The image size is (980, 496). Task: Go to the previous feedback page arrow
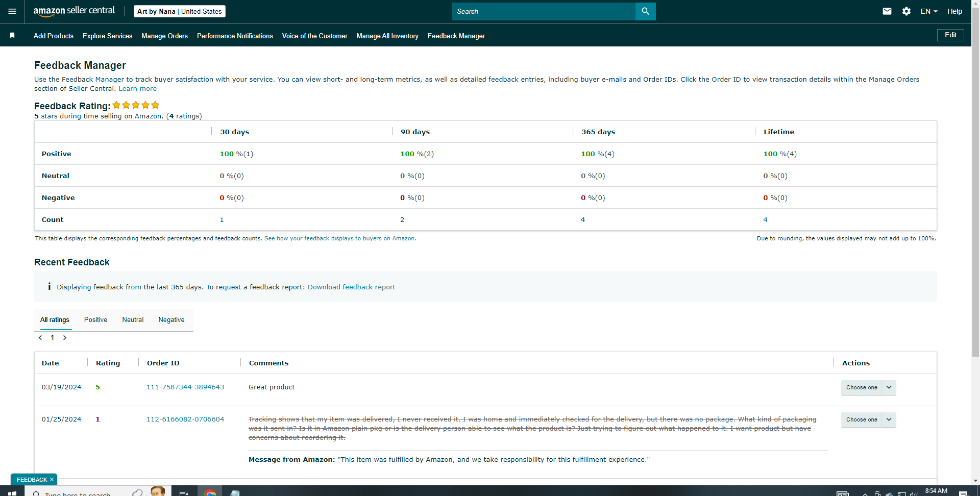click(40, 338)
